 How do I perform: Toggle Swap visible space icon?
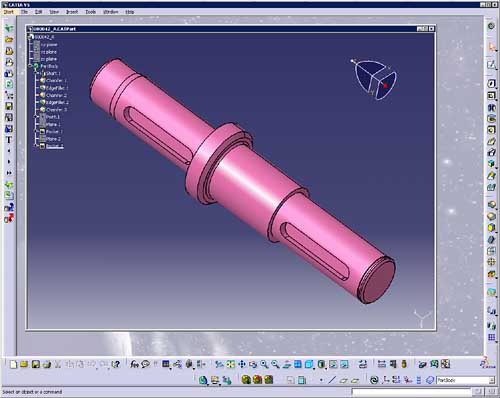pyautogui.click(x=344, y=364)
